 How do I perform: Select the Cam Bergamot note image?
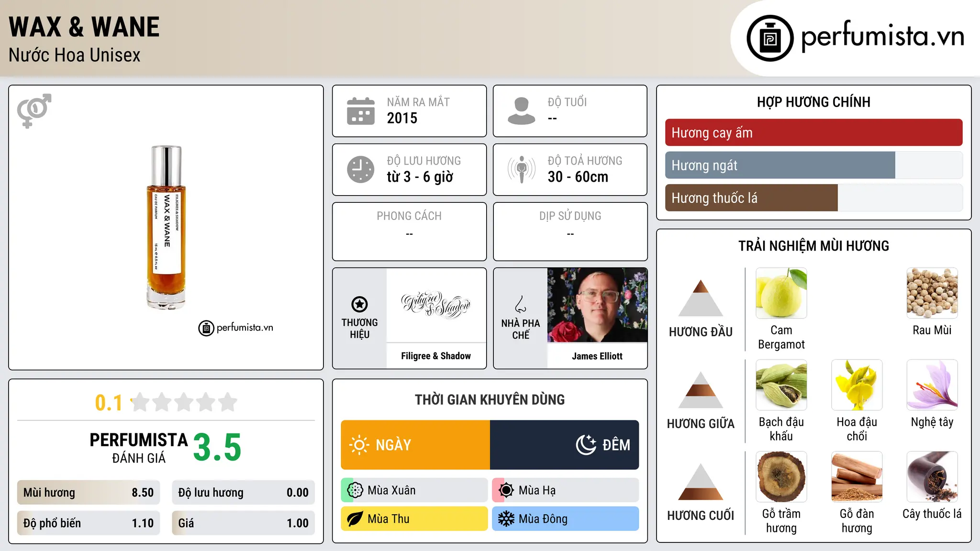[x=781, y=293]
